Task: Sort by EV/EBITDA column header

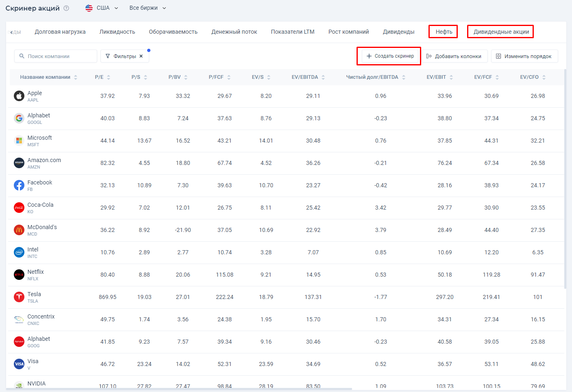Action: coord(308,77)
